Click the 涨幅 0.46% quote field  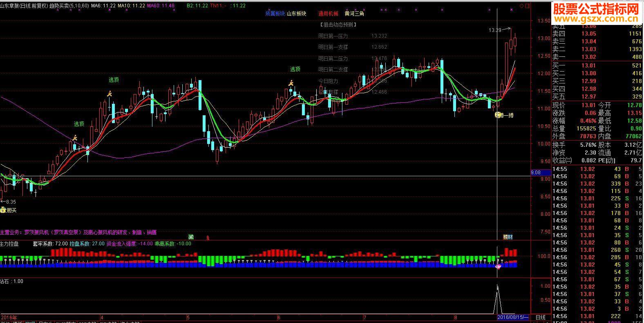(x=575, y=121)
